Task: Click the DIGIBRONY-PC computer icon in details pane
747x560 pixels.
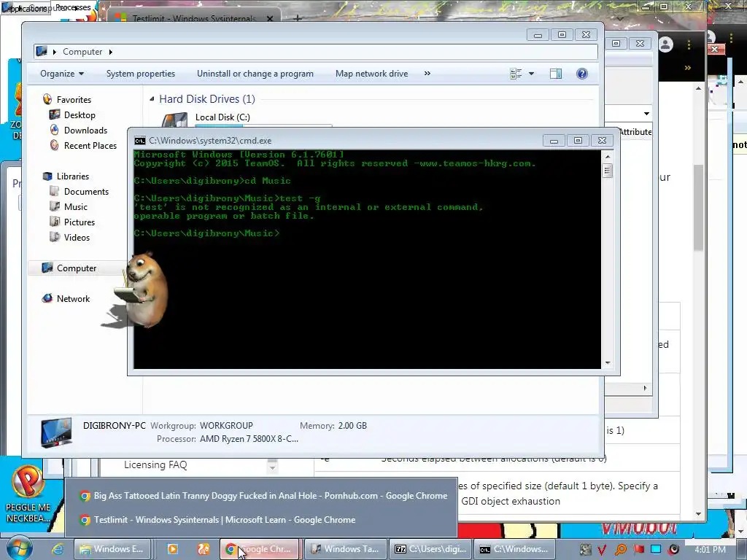Action: coord(56,432)
